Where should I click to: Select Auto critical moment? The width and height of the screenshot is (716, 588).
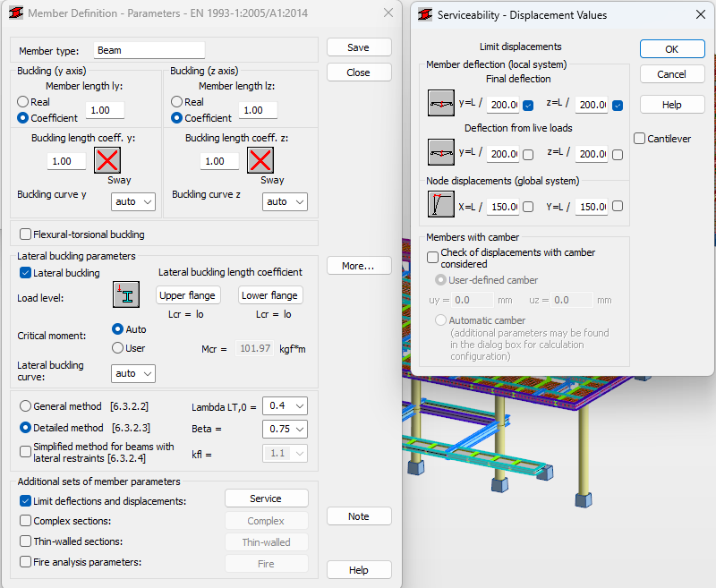[x=117, y=329]
